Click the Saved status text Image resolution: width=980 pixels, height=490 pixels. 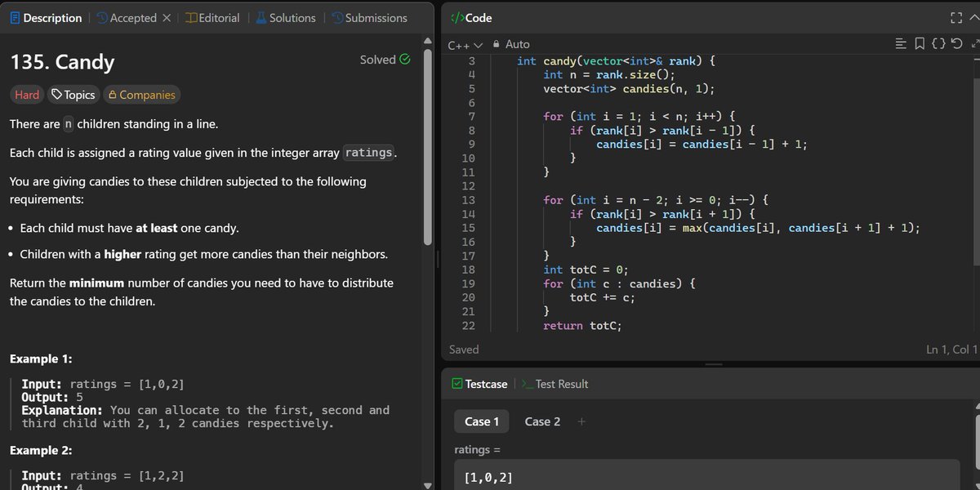coord(464,350)
